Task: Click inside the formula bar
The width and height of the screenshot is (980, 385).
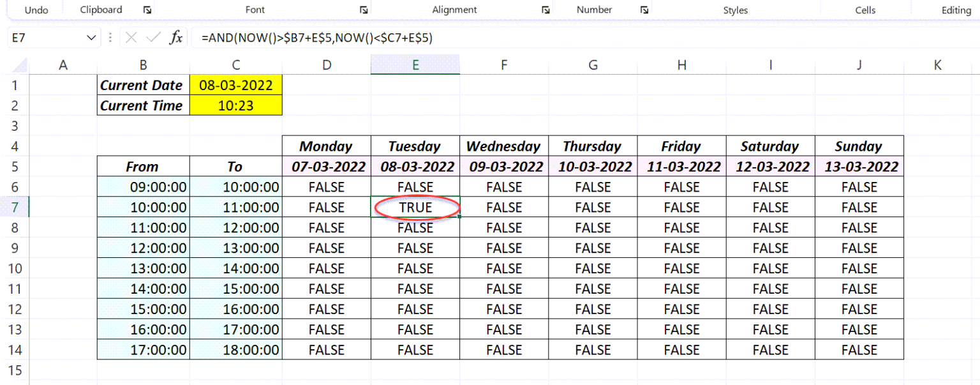Action: coord(447,38)
